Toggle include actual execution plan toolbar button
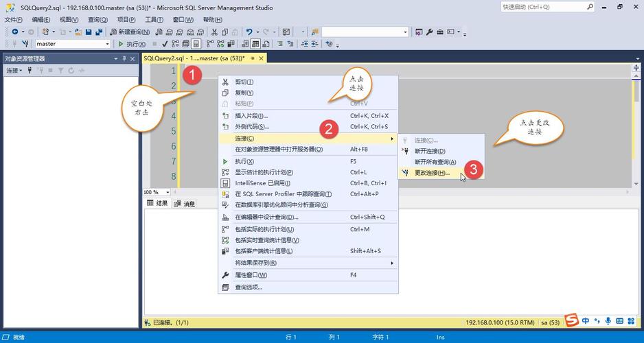The width and height of the screenshot is (644, 343). pos(210,44)
